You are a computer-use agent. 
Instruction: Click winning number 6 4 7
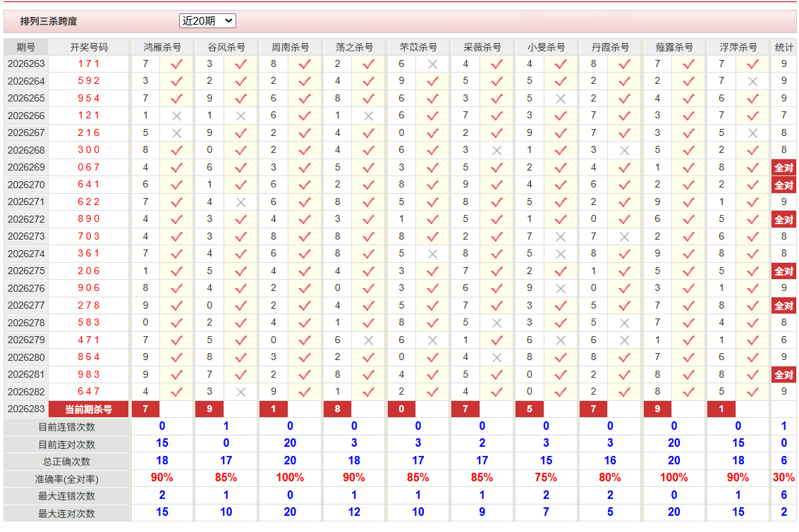89,392
